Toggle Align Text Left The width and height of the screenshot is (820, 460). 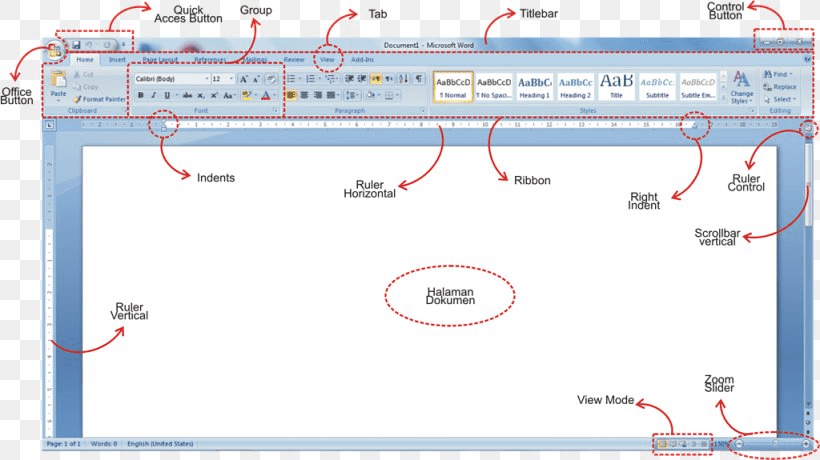click(x=291, y=95)
